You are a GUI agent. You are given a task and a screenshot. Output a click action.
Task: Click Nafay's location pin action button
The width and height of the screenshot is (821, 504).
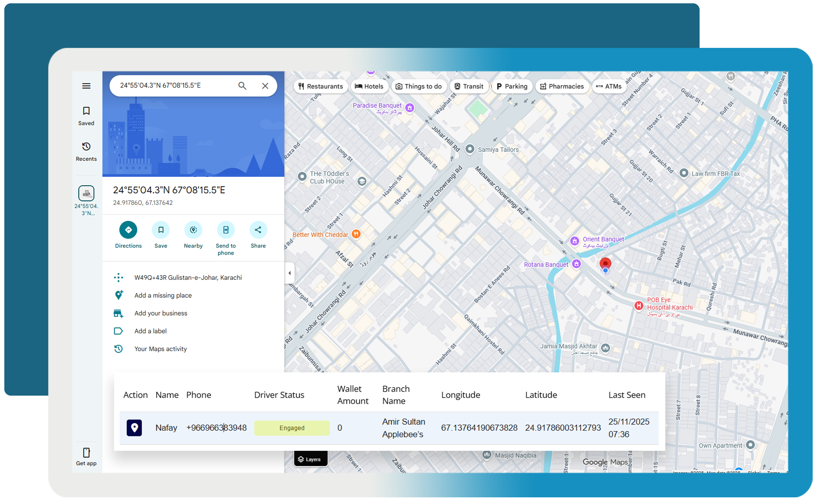[x=134, y=428]
